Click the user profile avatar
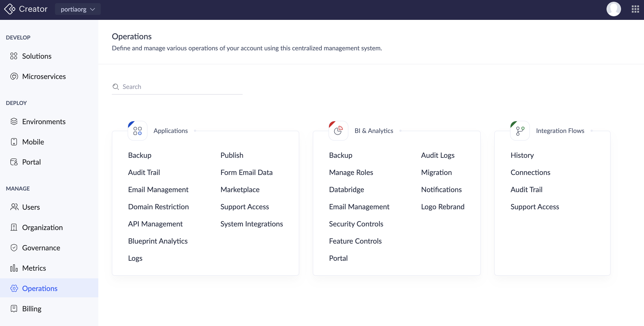This screenshot has height=326, width=644. tap(614, 9)
